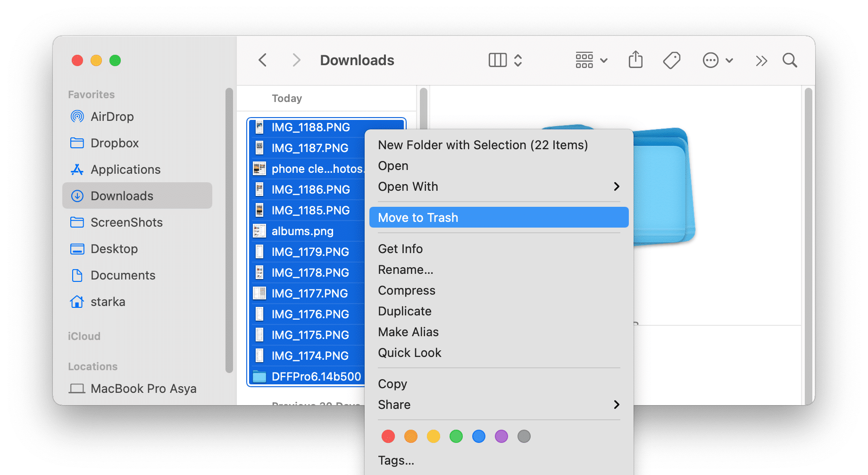Click the Share icon in the toolbar

click(x=635, y=60)
